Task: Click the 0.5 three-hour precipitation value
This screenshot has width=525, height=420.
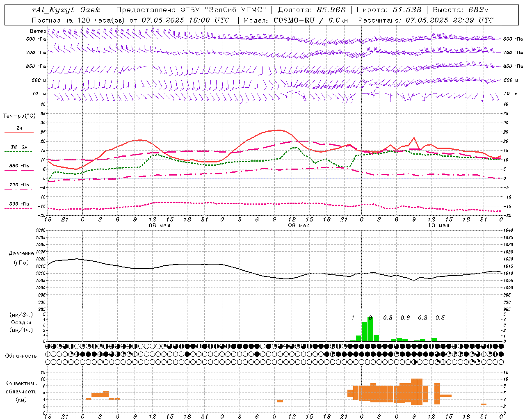Action: [440, 318]
